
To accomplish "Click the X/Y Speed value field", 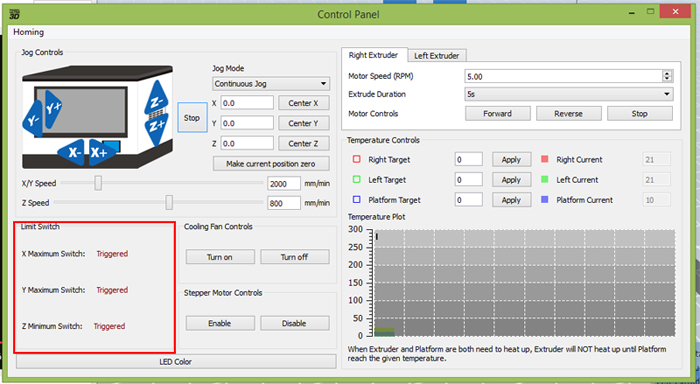I will 284,184.
